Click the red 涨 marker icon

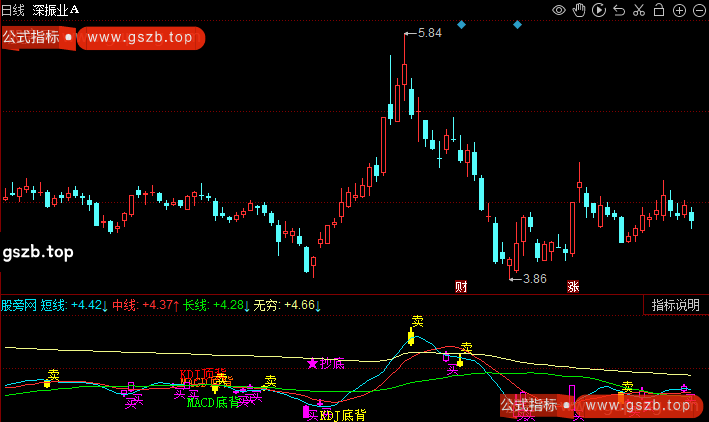(x=574, y=286)
